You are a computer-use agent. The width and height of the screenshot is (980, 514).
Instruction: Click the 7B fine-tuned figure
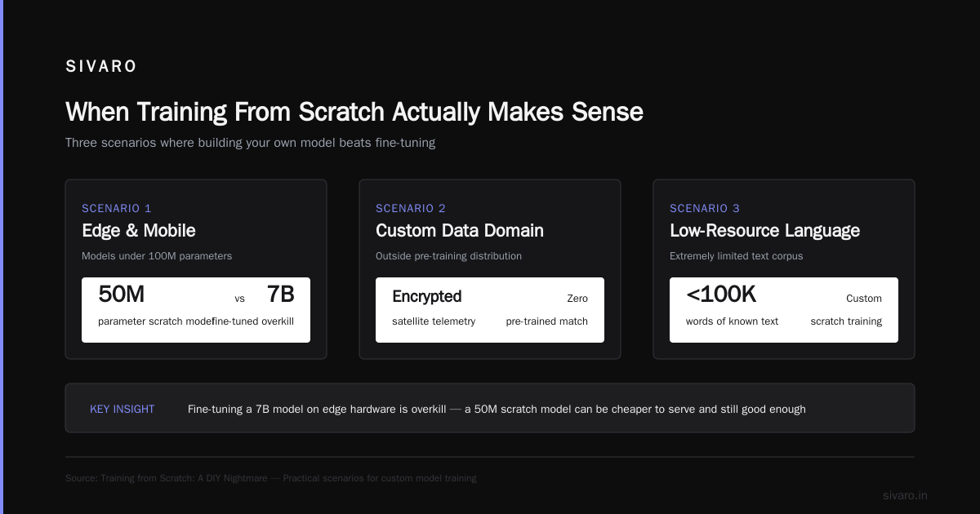[x=280, y=295]
